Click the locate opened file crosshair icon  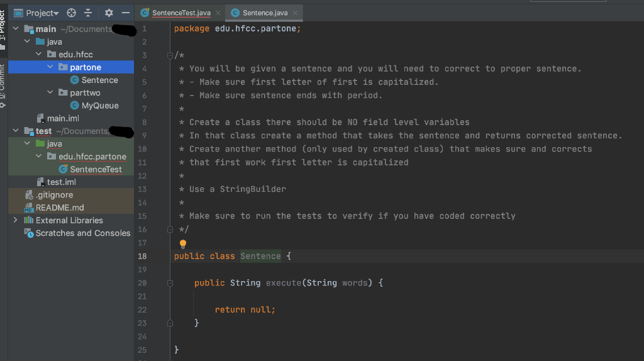[72, 13]
